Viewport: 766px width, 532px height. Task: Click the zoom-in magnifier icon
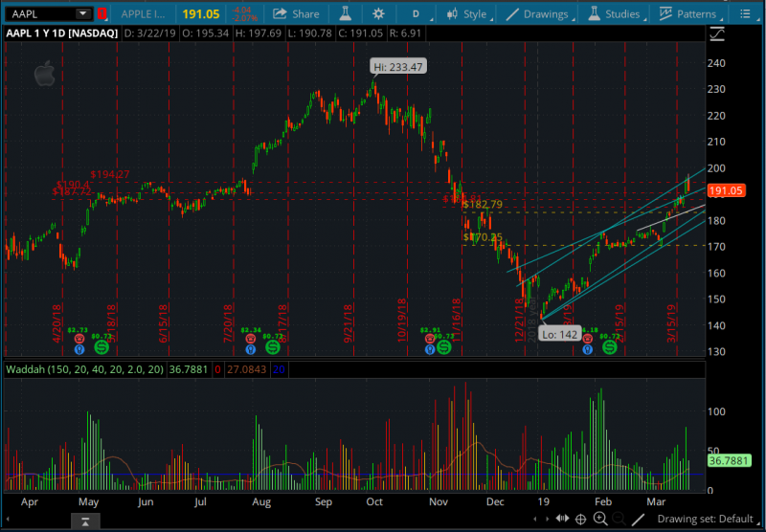(600, 520)
